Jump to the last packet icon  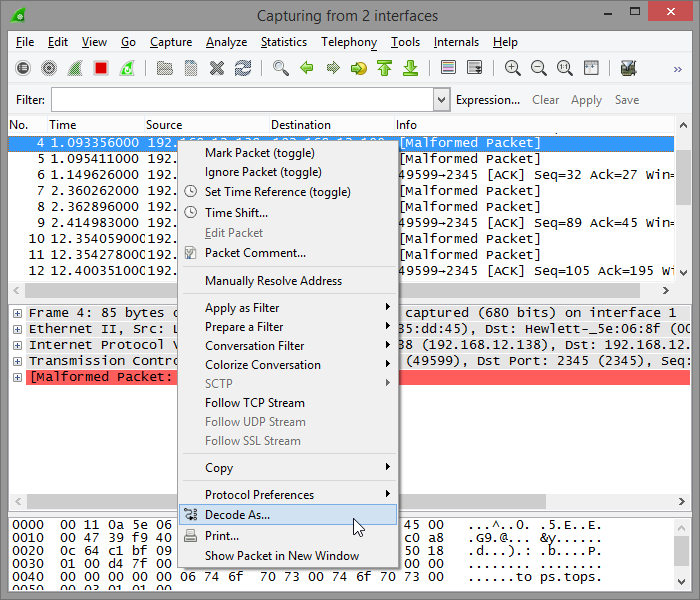pos(410,68)
